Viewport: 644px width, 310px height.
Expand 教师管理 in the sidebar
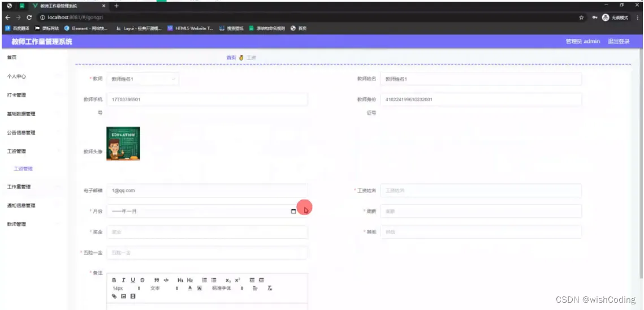pyautogui.click(x=34, y=224)
